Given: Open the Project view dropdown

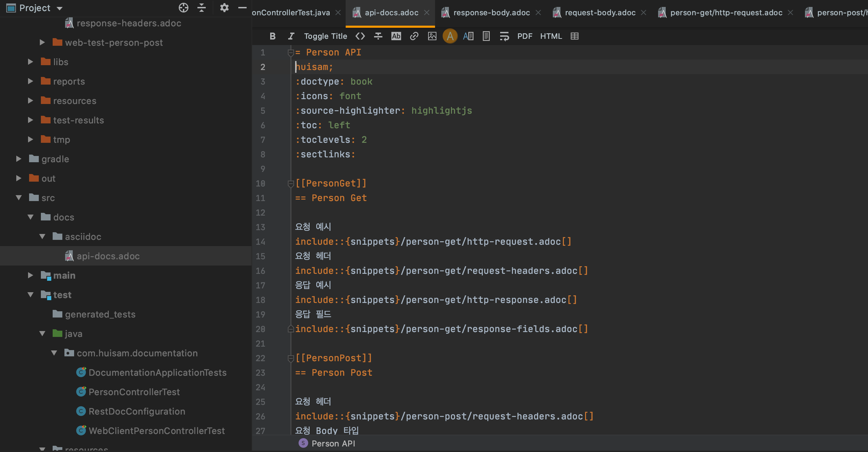Looking at the screenshot, I should pyautogui.click(x=60, y=8).
